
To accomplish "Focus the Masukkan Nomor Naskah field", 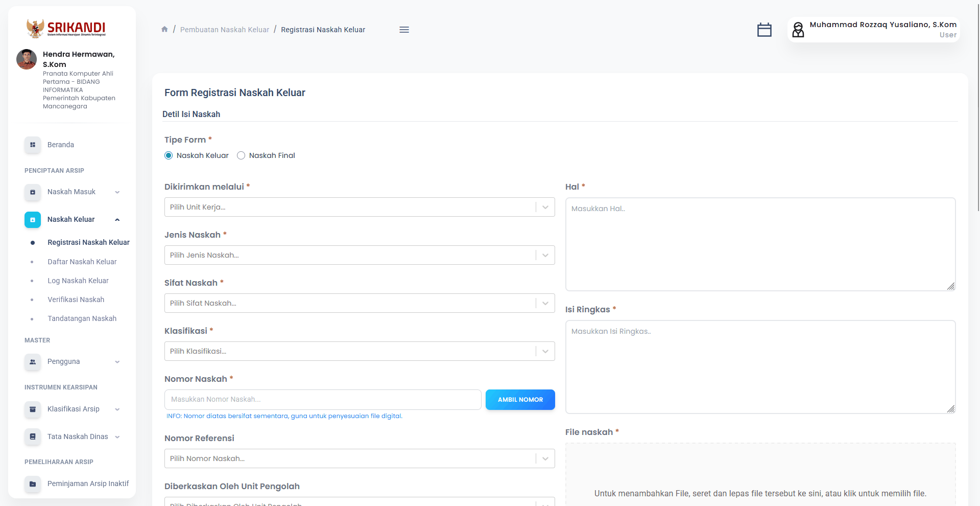I will [323, 400].
